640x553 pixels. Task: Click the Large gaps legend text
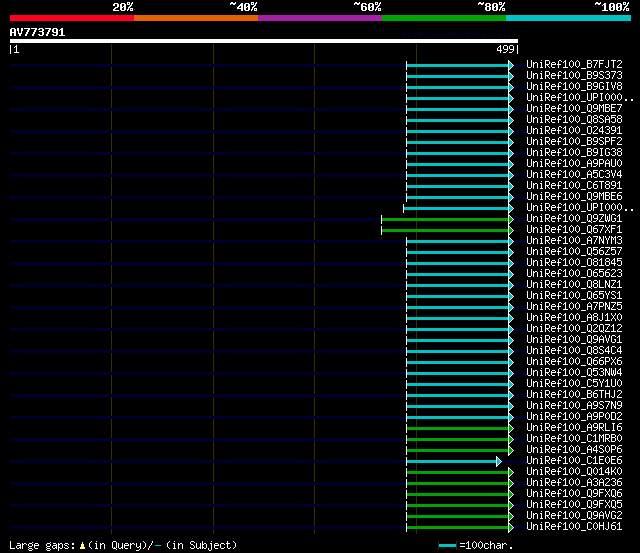click(123, 545)
